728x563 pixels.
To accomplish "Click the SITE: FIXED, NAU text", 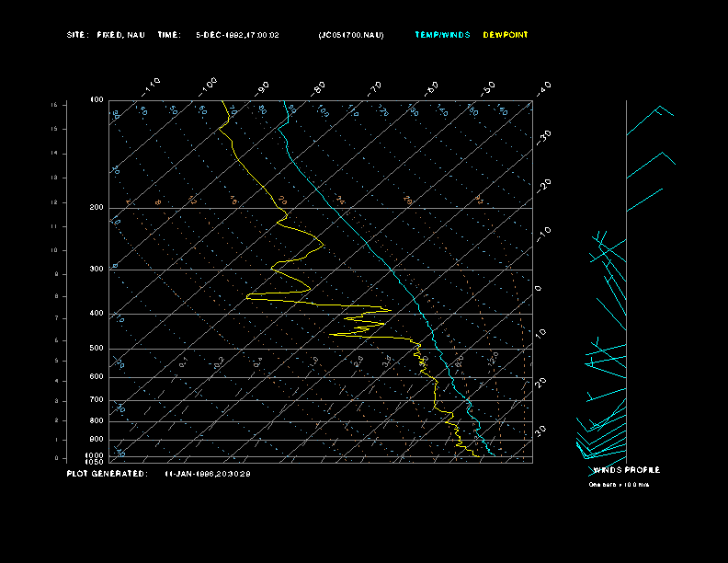I will [106, 35].
